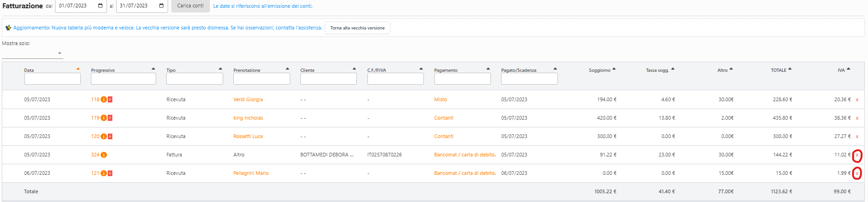The height and width of the screenshot is (202, 868).
Task: Delete the Verdi Giorgia receipt row
Action: coord(857,99)
